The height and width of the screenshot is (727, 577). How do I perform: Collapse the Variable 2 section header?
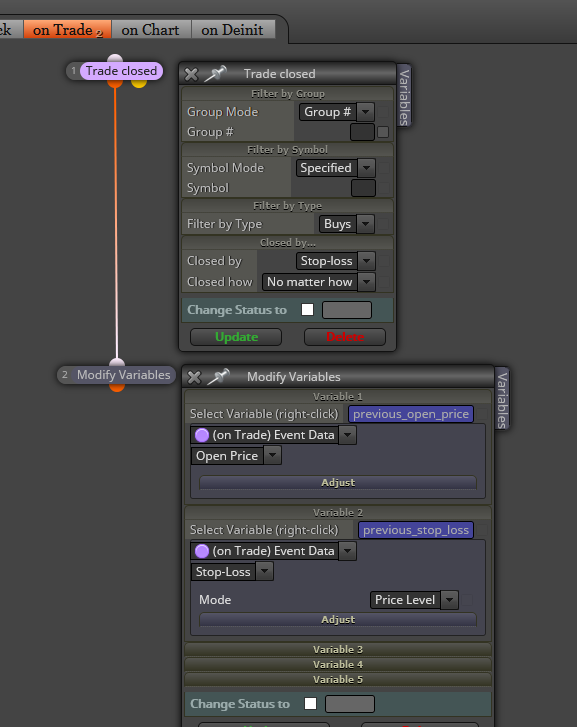coord(338,512)
